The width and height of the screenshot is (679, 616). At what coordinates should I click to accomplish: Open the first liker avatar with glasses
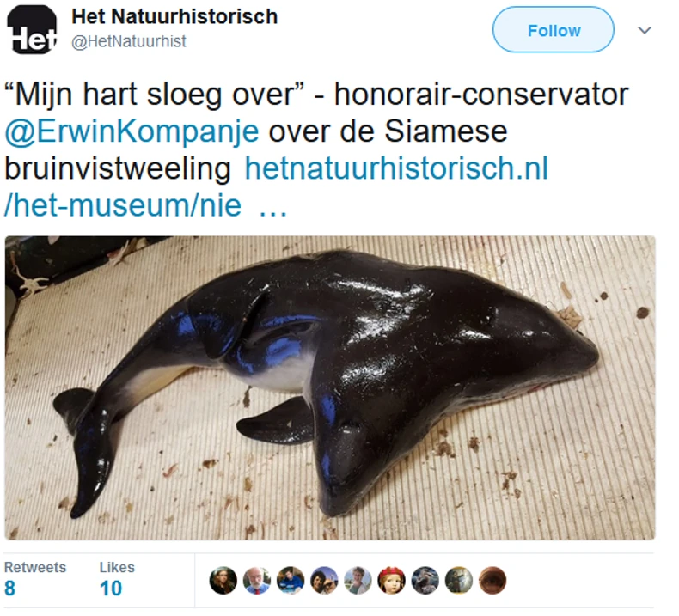pos(223,580)
